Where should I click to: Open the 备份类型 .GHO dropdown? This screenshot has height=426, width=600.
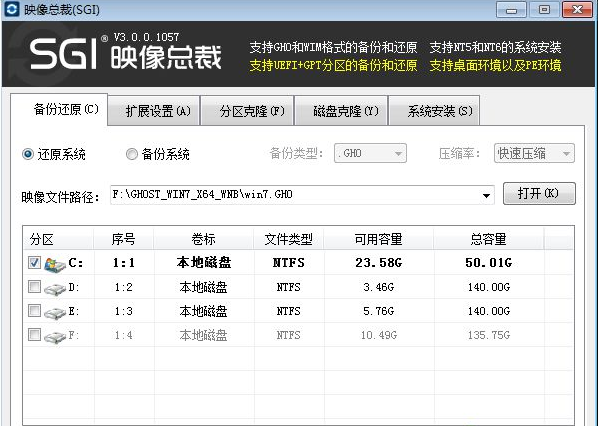369,154
